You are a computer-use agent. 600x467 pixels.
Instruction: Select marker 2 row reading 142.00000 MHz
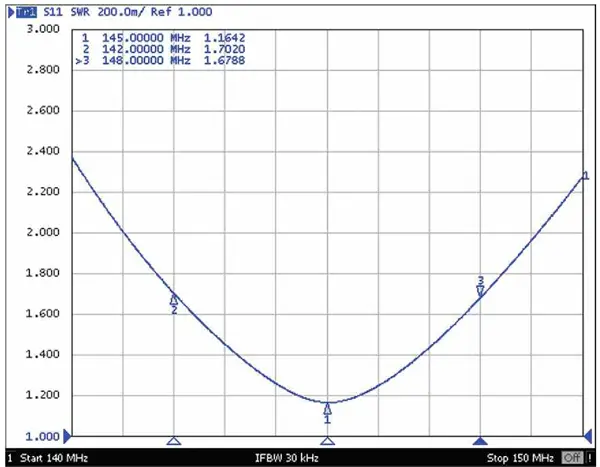160,48
